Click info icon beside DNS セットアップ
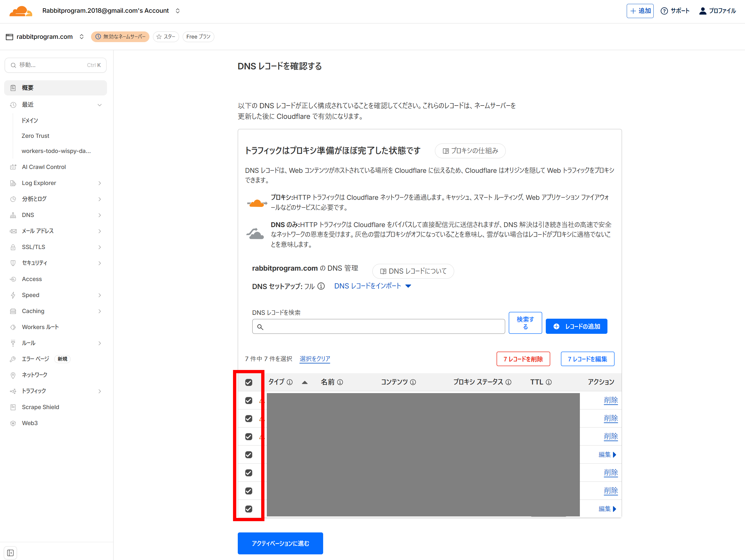Viewport: 745px width, 560px height. coord(321,286)
